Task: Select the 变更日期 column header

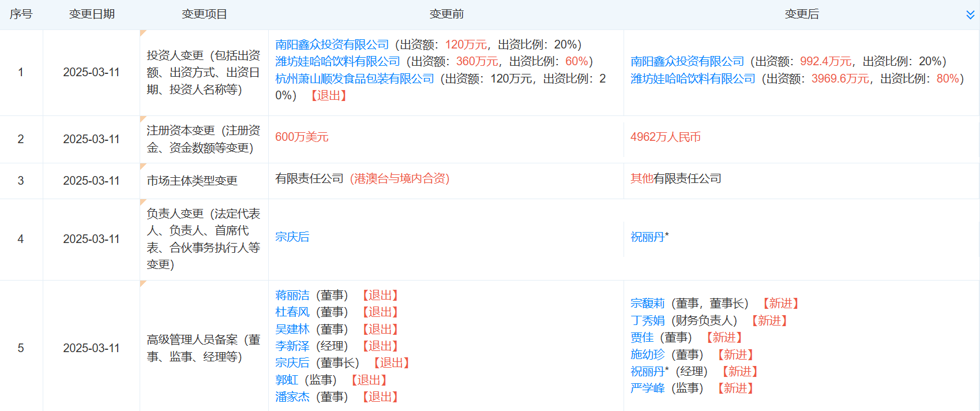Action: tap(92, 14)
